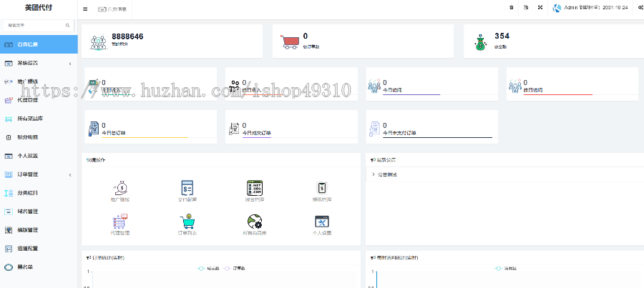Click the 354 members count
The image size is (644, 288).
(502, 36)
